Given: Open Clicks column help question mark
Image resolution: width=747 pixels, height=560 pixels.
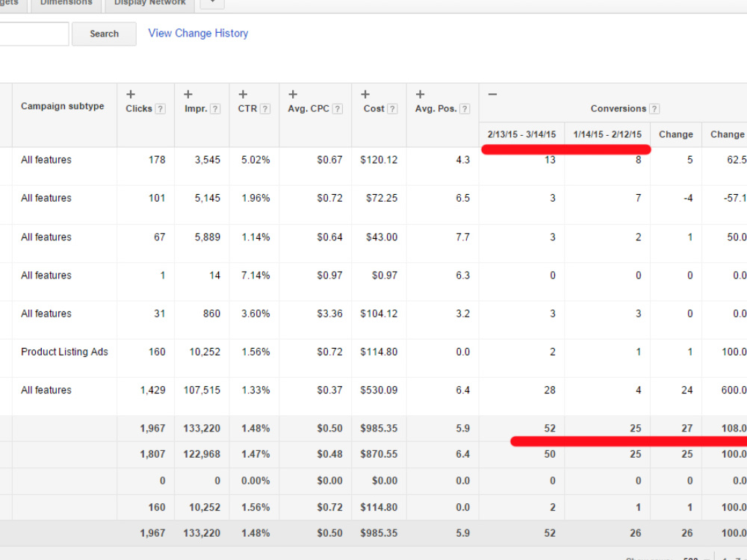Looking at the screenshot, I should (x=161, y=109).
